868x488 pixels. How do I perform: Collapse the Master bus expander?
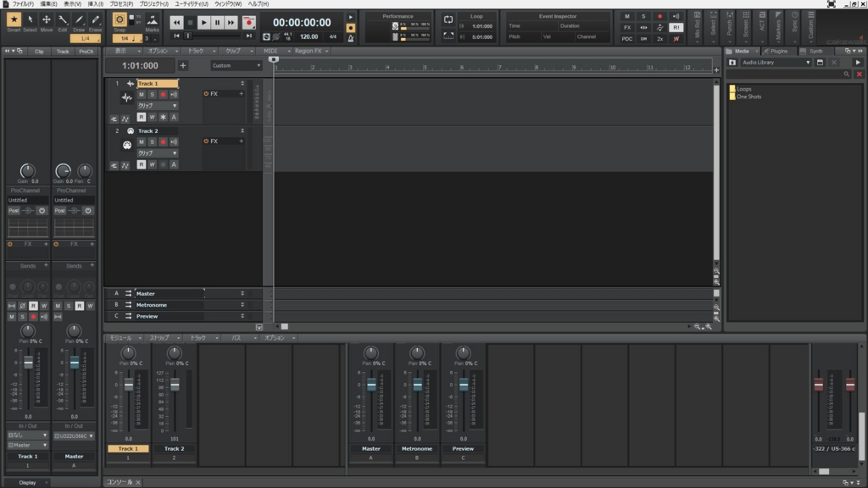[242, 294]
